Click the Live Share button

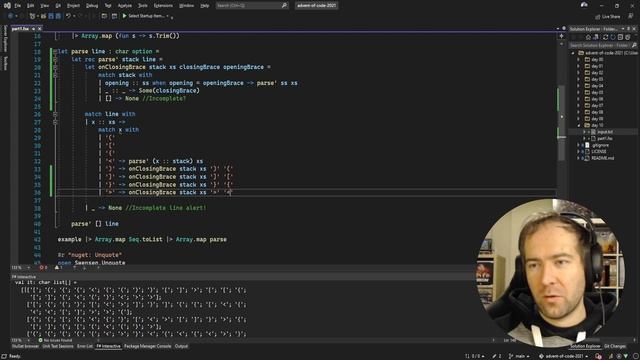[608, 16]
